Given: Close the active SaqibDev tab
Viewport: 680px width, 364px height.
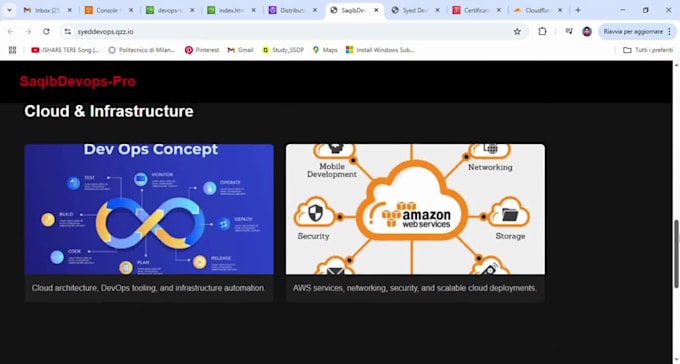Looking at the screenshot, I should pos(376,10).
